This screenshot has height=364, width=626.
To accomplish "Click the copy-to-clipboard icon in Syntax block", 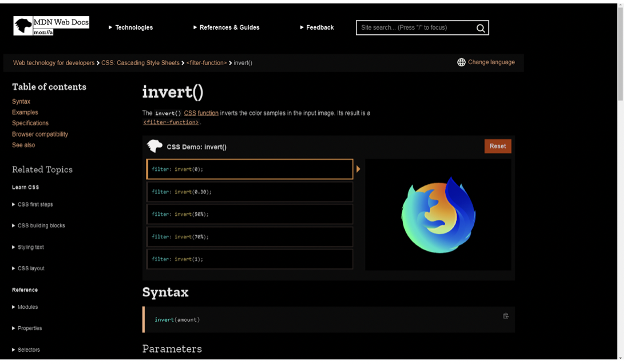I will 506,316.
